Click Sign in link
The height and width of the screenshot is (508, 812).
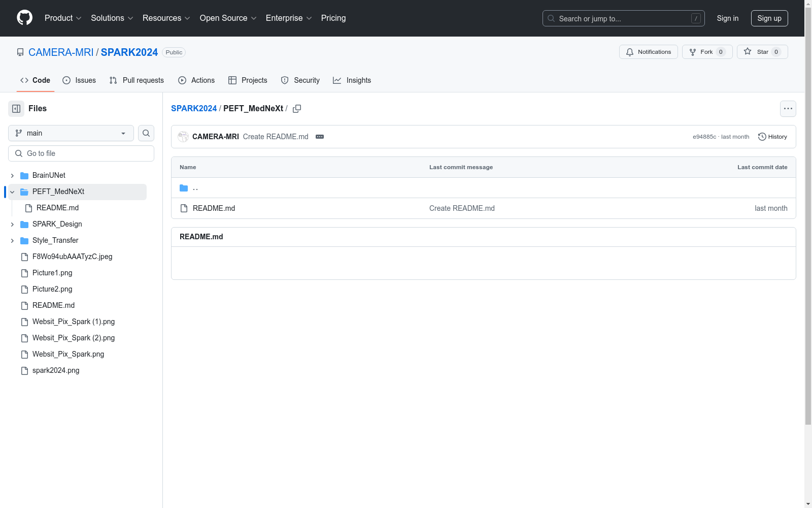click(x=728, y=18)
